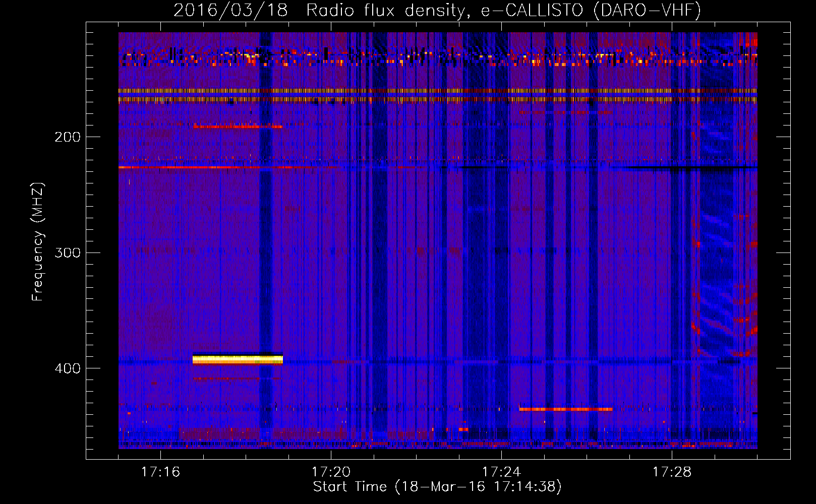
Task: Click the '17:16' time tick label
Action: [160, 472]
